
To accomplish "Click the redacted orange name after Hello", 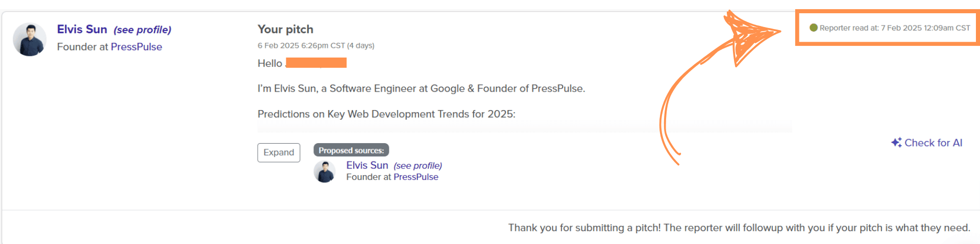I will (x=316, y=63).
